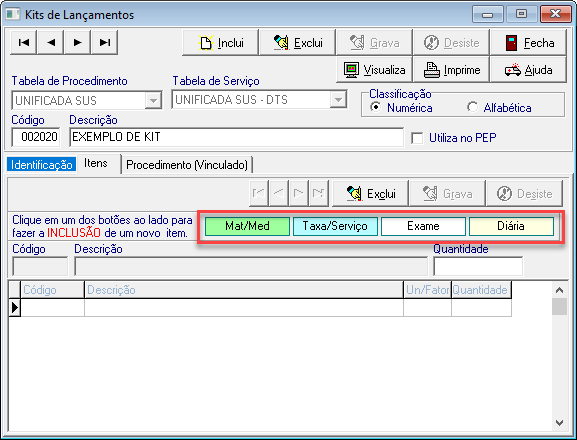Viewport: 577px width, 440px height.
Task: Click the top toolbar Grava button
Action: tap(374, 43)
